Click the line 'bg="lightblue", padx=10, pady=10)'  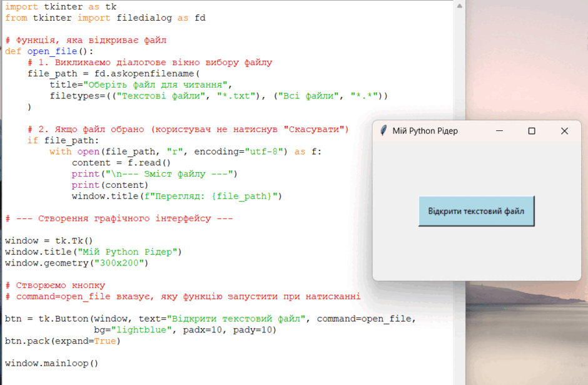(x=185, y=330)
